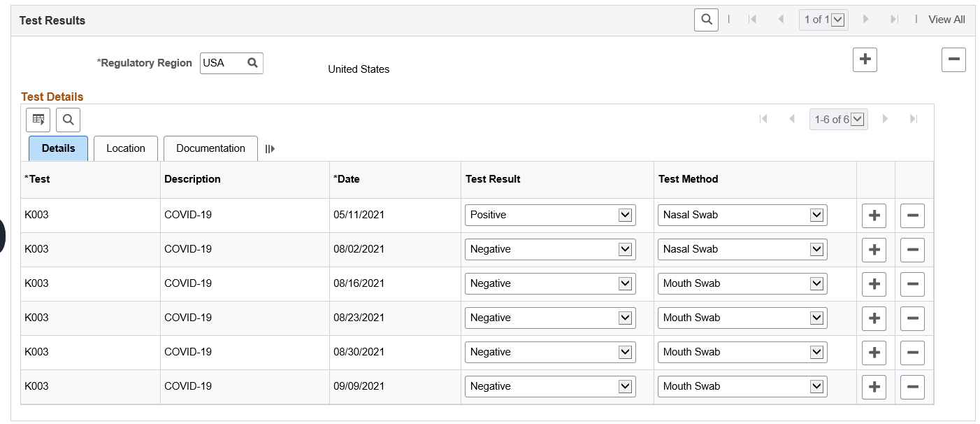Open the 1-6 of 6 row range dropdown
Image resolution: width=980 pixels, height=424 pixels.
point(837,120)
